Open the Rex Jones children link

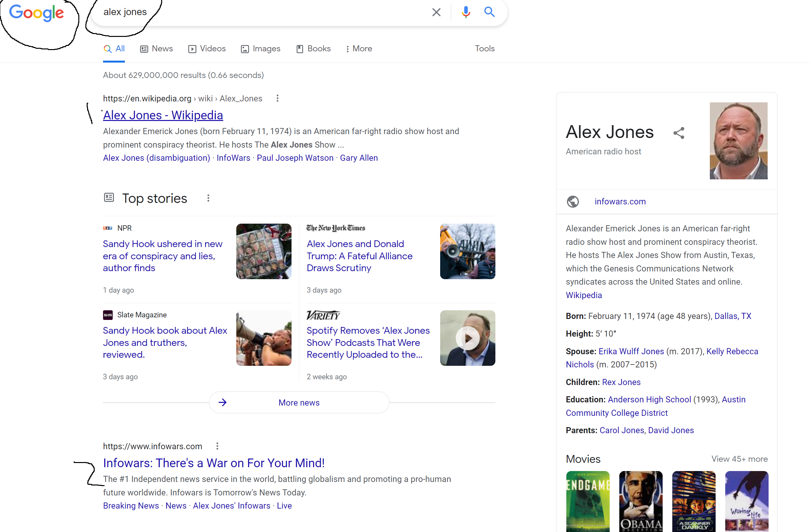[621, 382]
